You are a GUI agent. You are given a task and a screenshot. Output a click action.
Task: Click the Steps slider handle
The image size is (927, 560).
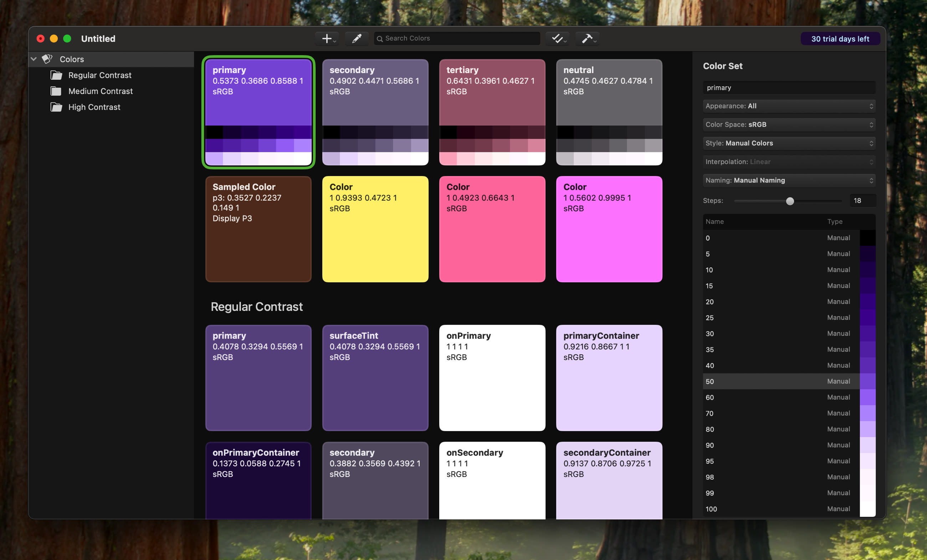point(790,201)
